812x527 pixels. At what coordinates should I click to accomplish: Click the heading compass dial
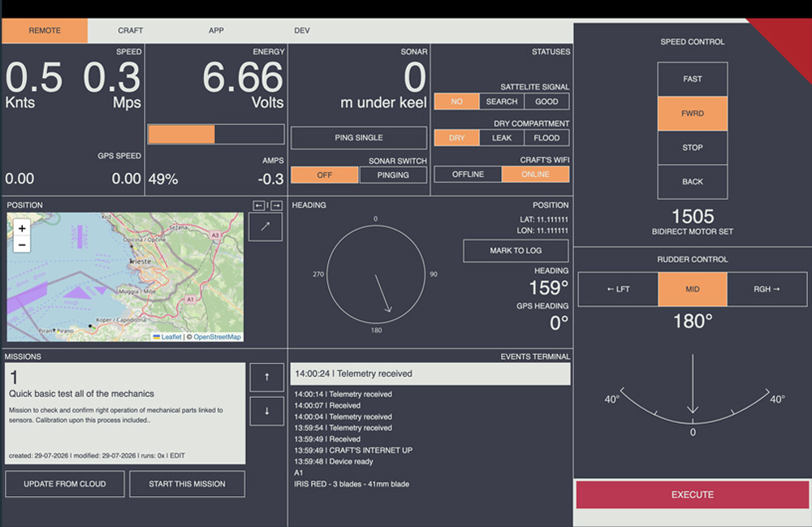376,274
